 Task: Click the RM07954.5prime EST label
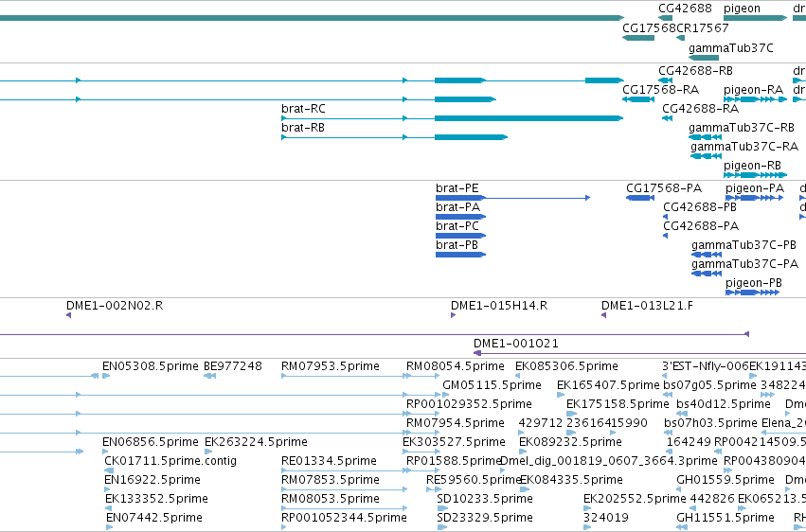tap(456, 424)
